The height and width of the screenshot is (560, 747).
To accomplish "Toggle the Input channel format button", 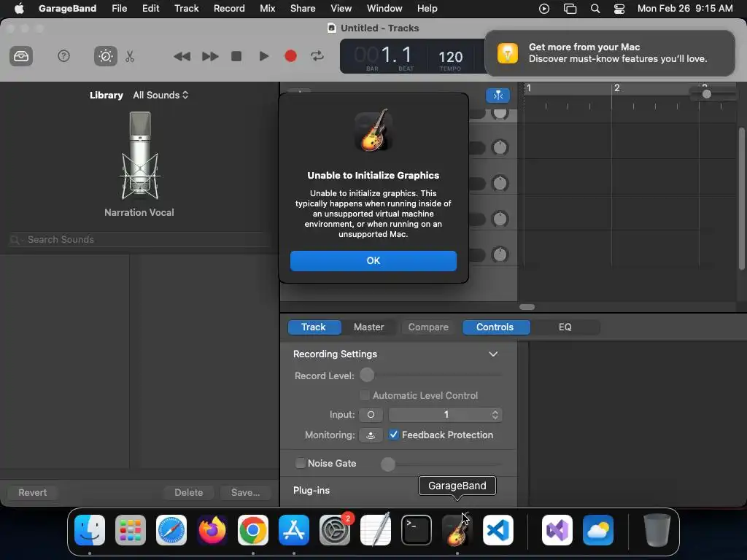I will point(371,415).
